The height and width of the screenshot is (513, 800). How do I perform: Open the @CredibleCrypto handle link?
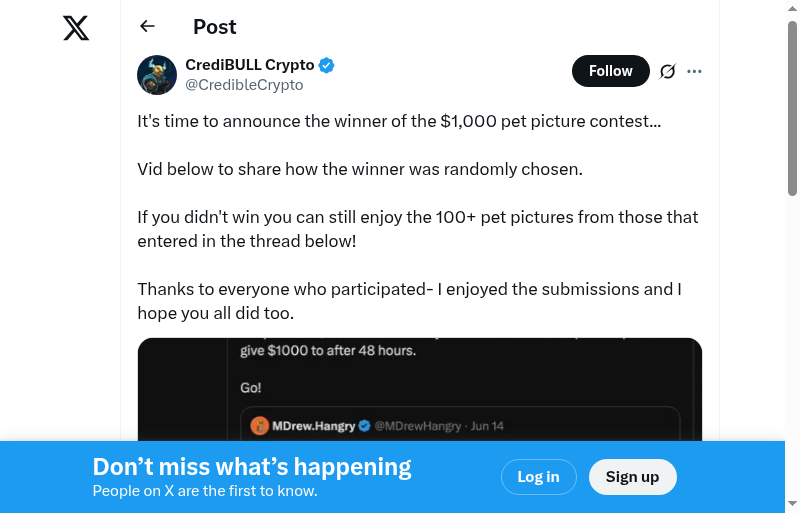[x=244, y=85]
